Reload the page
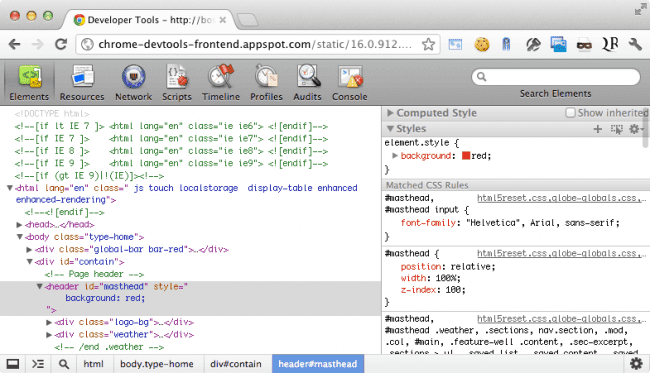The width and height of the screenshot is (650, 373). 61,44
